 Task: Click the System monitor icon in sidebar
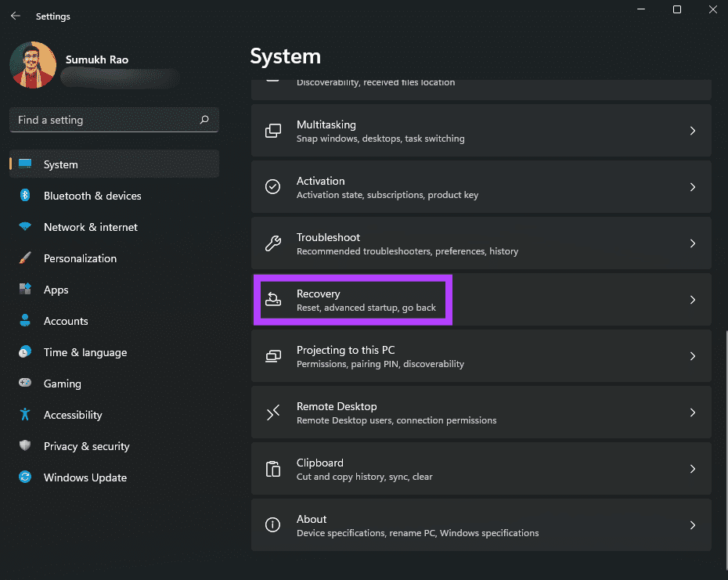click(25, 163)
